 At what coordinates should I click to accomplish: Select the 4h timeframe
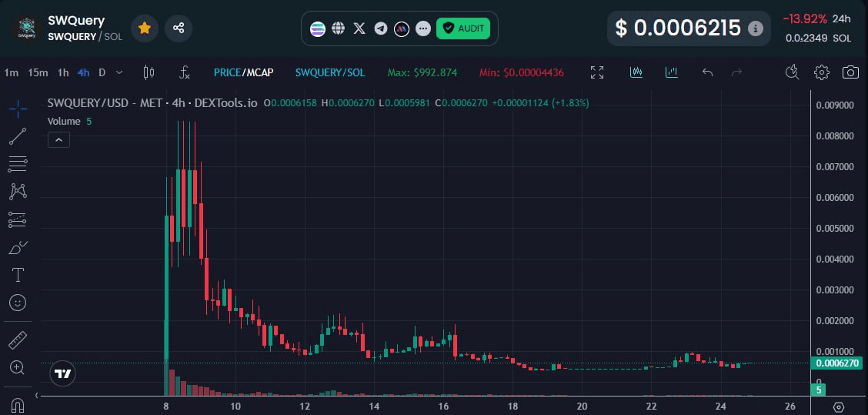(84, 72)
